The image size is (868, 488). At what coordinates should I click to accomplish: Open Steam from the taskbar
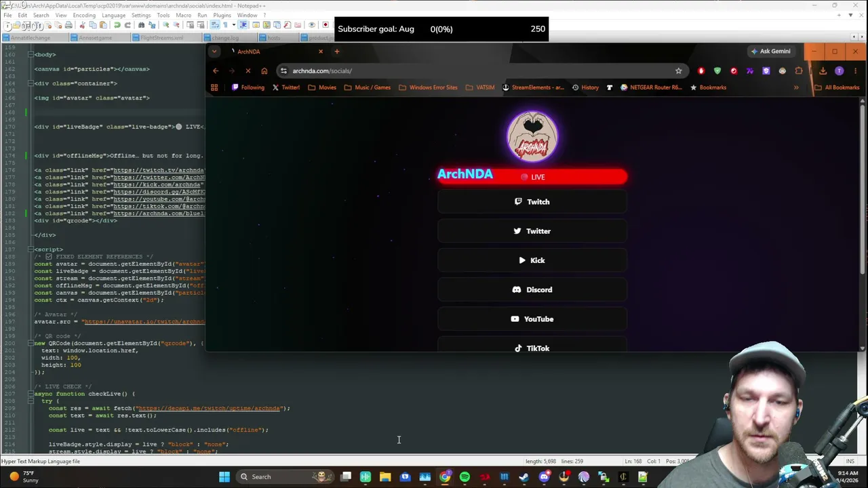click(x=524, y=476)
